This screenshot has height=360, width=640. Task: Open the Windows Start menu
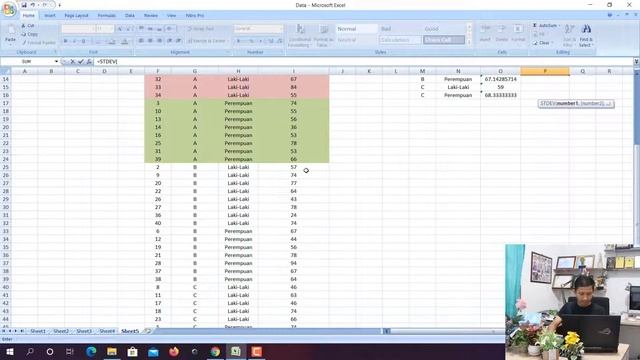click(x=10, y=351)
